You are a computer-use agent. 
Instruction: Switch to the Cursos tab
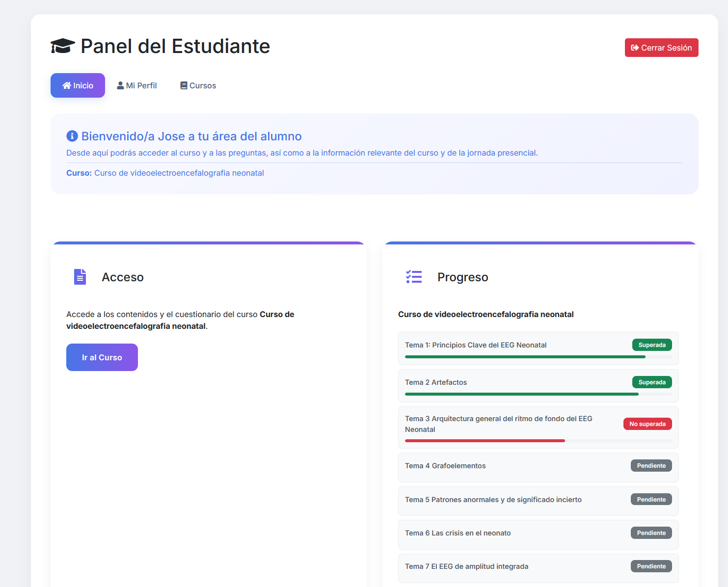(x=198, y=85)
